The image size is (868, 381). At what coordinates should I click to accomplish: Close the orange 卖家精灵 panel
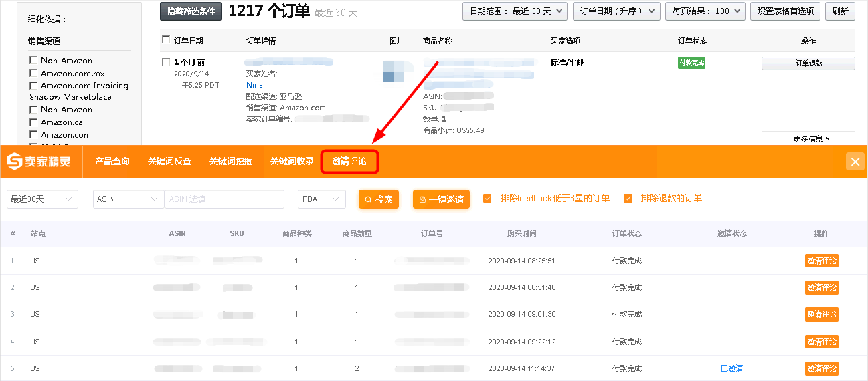(x=855, y=162)
